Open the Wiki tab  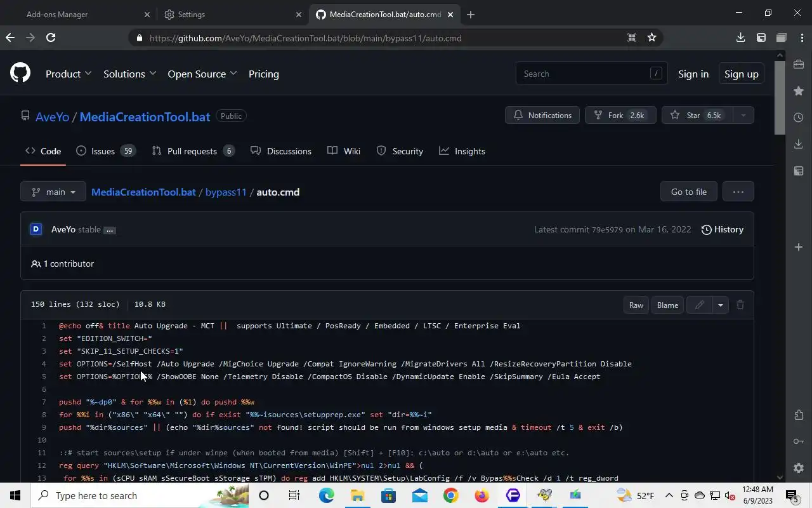[x=344, y=151]
